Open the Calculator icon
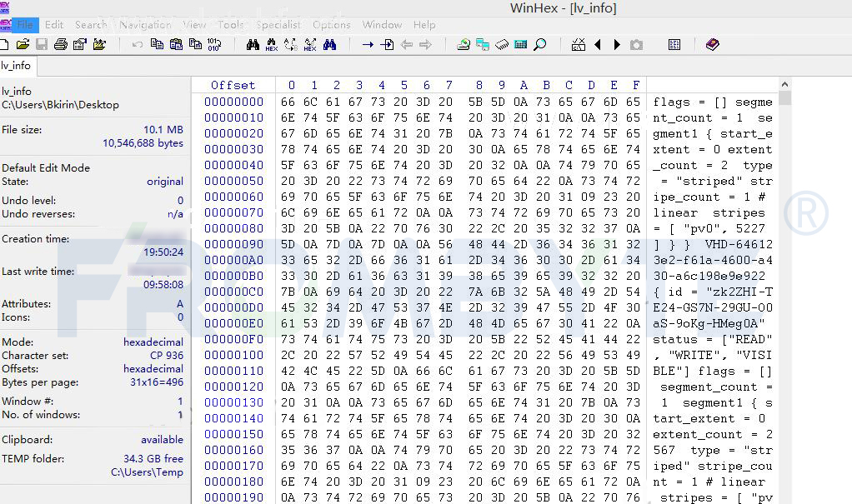This screenshot has width=852, height=504. pos(520,44)
